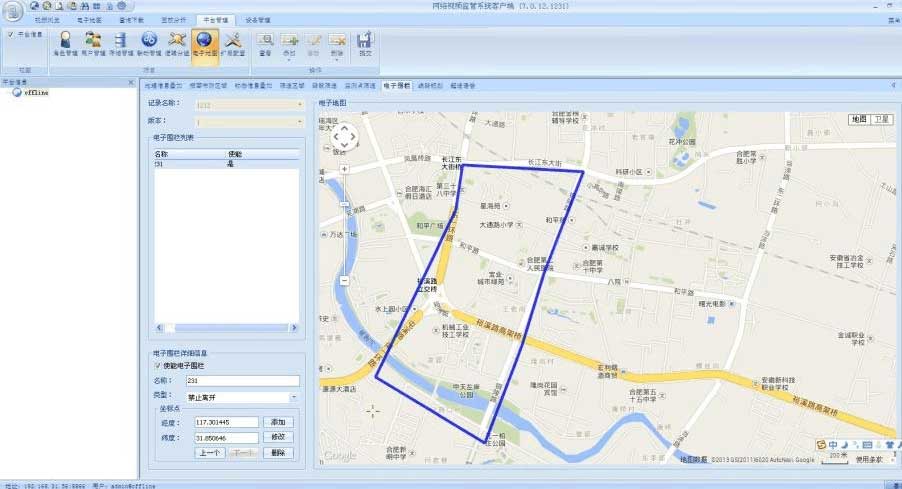Open the 记录名称 dropdown

click(299, 103)
